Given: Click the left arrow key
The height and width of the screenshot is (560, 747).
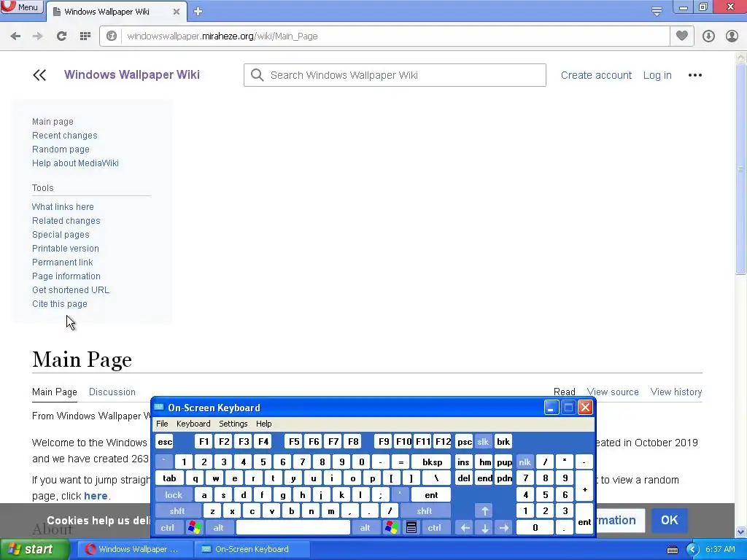Looking at the screenshot, I should tap(465, 528).
